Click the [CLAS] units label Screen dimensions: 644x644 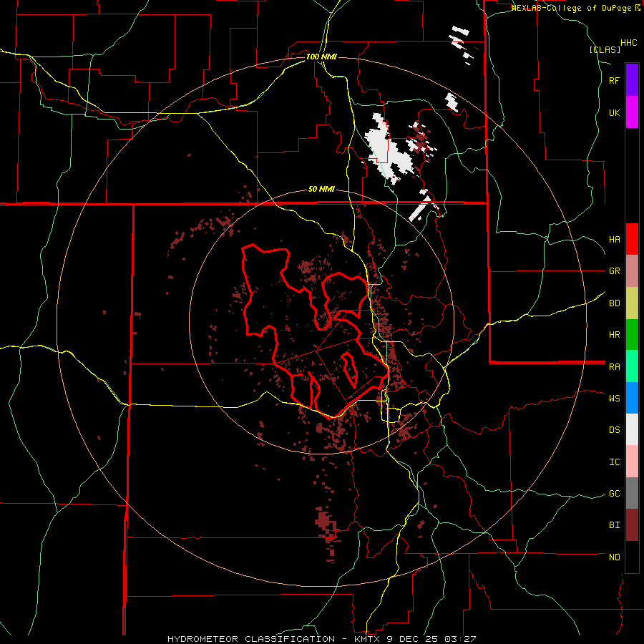pos(605,49)
